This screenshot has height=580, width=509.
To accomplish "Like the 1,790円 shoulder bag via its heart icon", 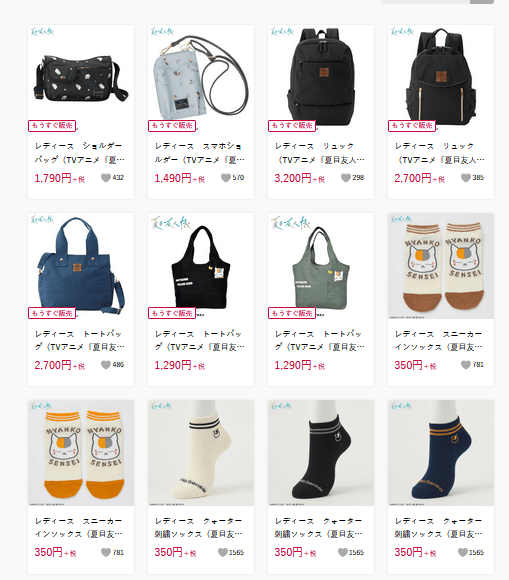I will (106, 178).
